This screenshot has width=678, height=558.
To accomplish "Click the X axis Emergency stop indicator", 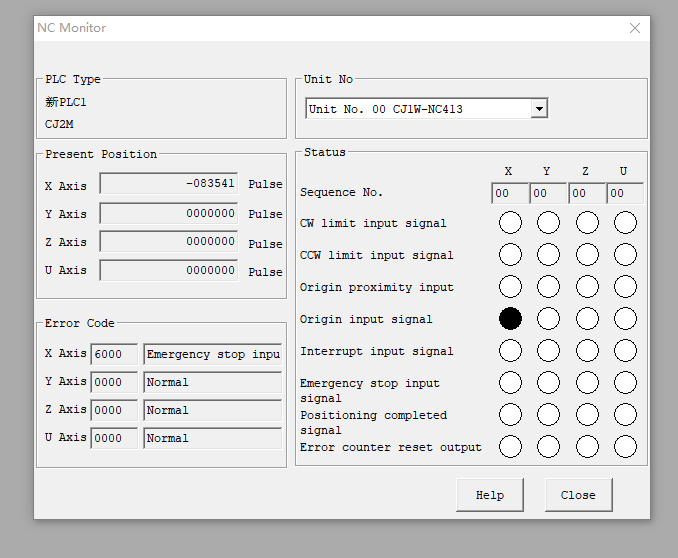I will pyautogui.click(x=510, y=383).
